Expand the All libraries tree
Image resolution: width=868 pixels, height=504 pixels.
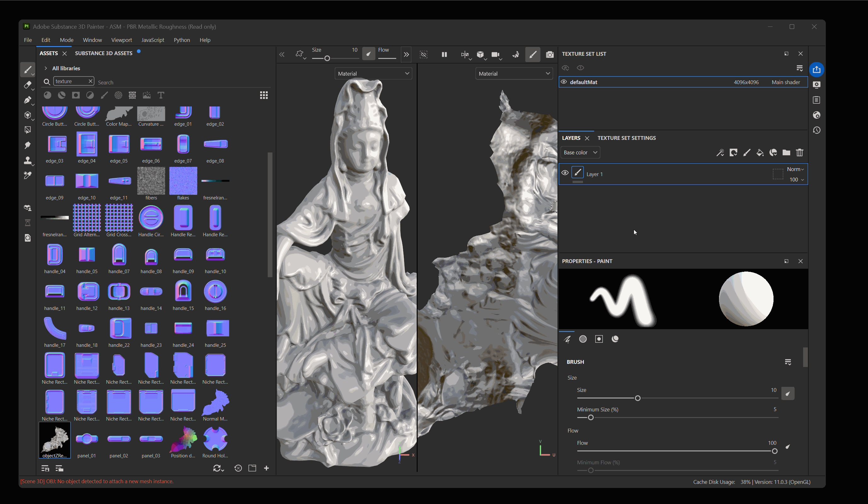pyautogui.click(x=45, y=68)
